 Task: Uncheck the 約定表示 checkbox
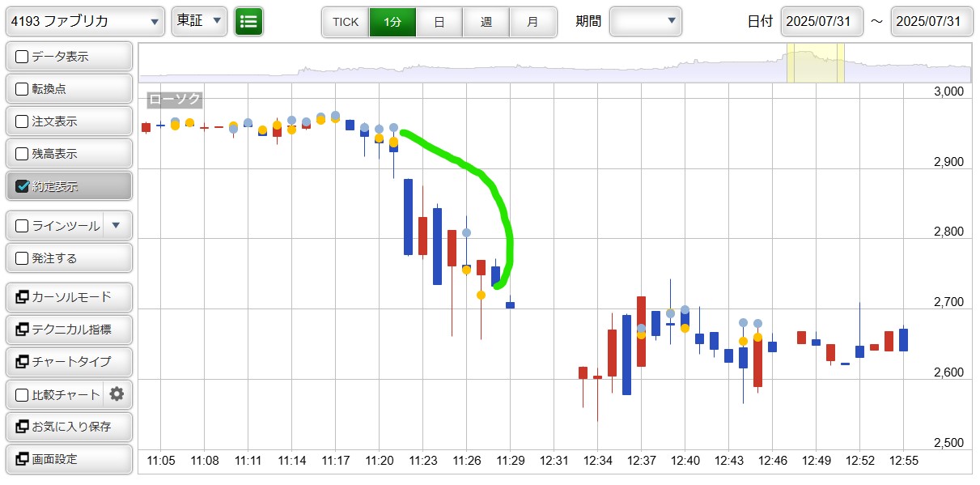click(22, 186)
